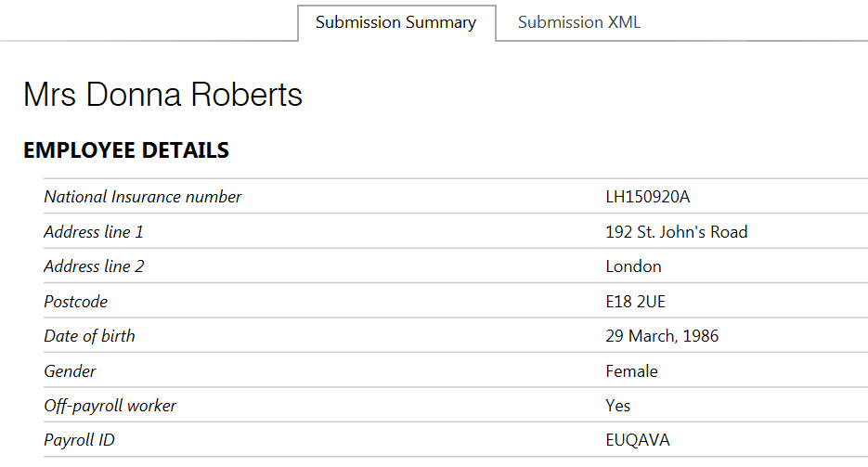Click the London address value

point(633,266)
